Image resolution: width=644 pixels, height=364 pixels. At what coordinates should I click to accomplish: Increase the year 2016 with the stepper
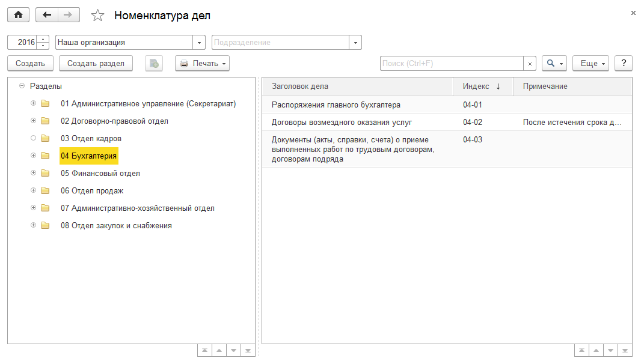43,39
